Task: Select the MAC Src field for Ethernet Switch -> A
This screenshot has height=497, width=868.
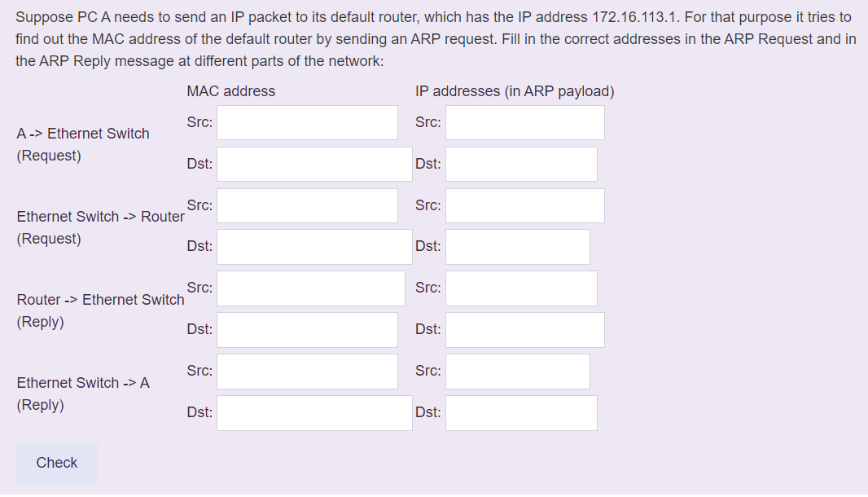Action: 307,371
